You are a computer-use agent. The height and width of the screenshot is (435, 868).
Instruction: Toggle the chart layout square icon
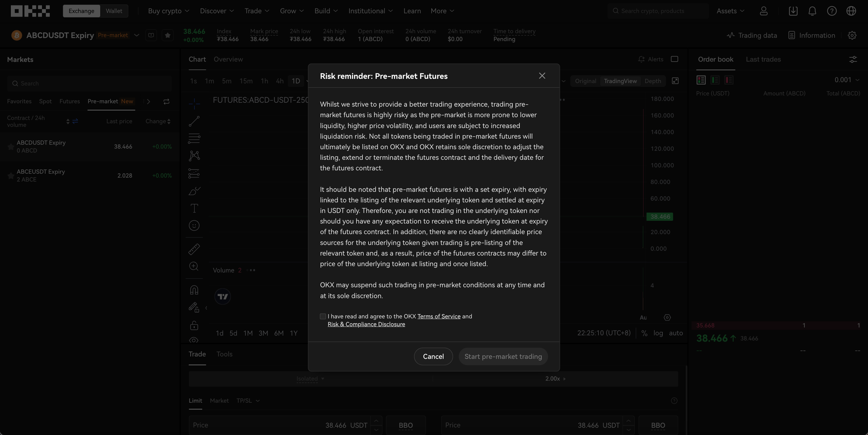point(675,59)
